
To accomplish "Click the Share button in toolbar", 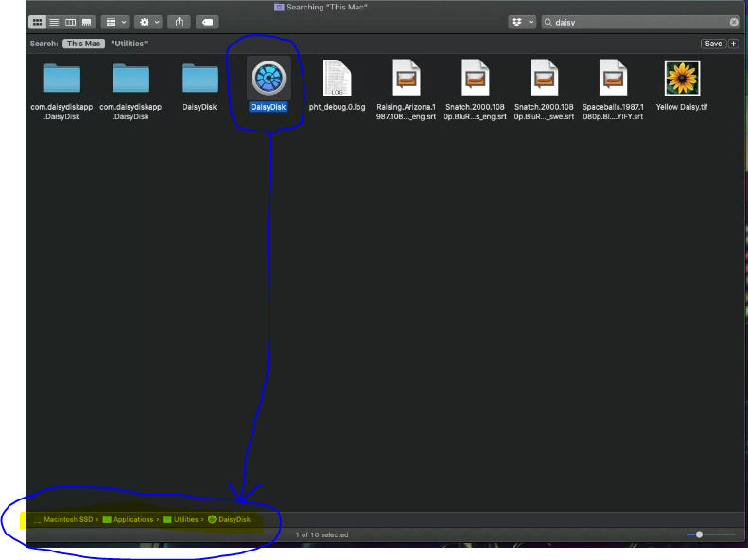I will click(179, 22).
